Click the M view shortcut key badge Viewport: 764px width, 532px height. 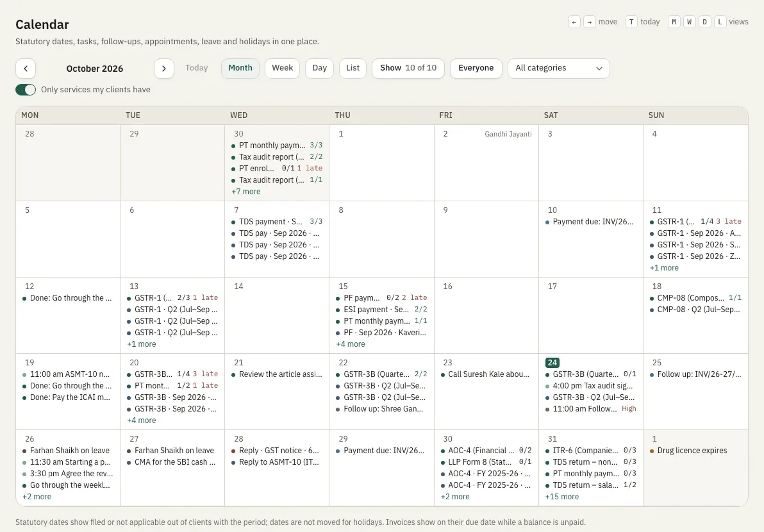[674, 22]
